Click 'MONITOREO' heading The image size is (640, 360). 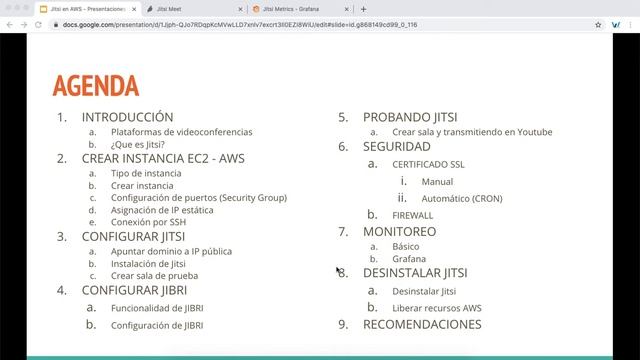[x=400, y=231]
